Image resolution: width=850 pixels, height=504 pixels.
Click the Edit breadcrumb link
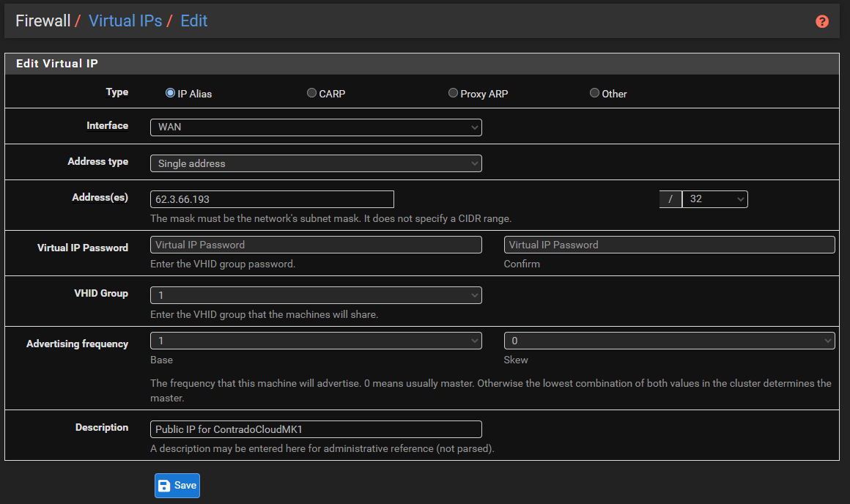point(194,21)
